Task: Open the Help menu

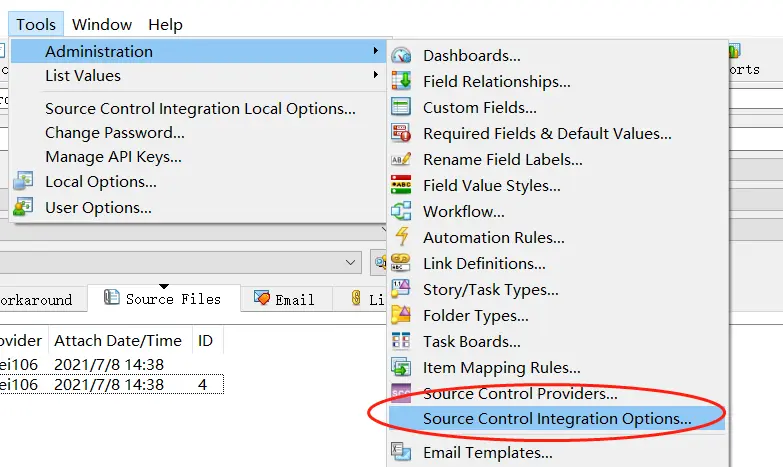Action: [165, 24]
